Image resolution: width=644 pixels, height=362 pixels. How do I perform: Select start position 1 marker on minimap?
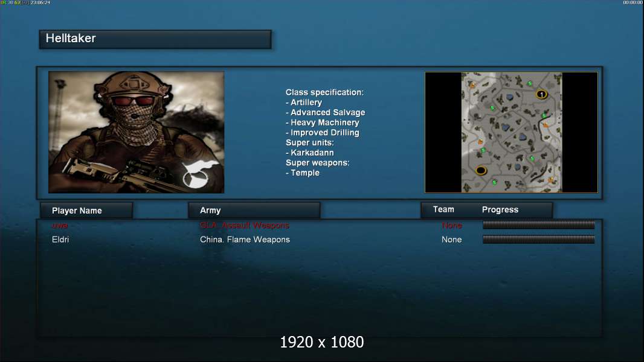[x=541, y=95]
